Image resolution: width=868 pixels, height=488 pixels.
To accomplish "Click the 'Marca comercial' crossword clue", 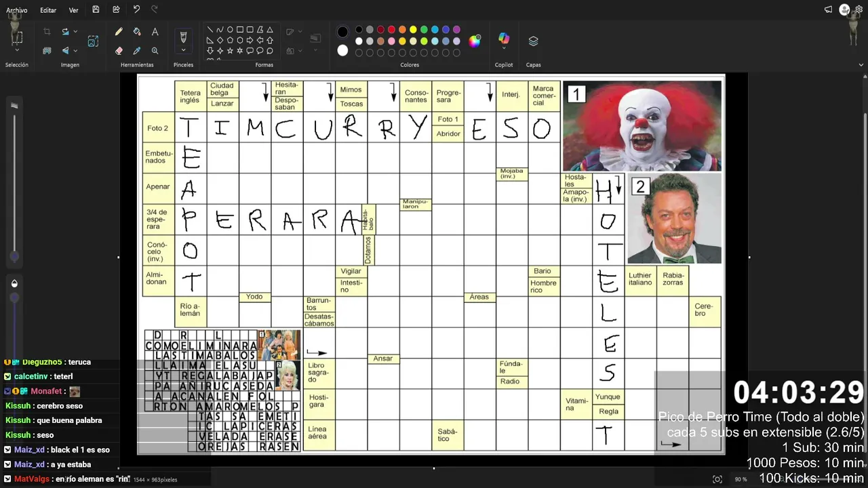I will coord(544,96).
